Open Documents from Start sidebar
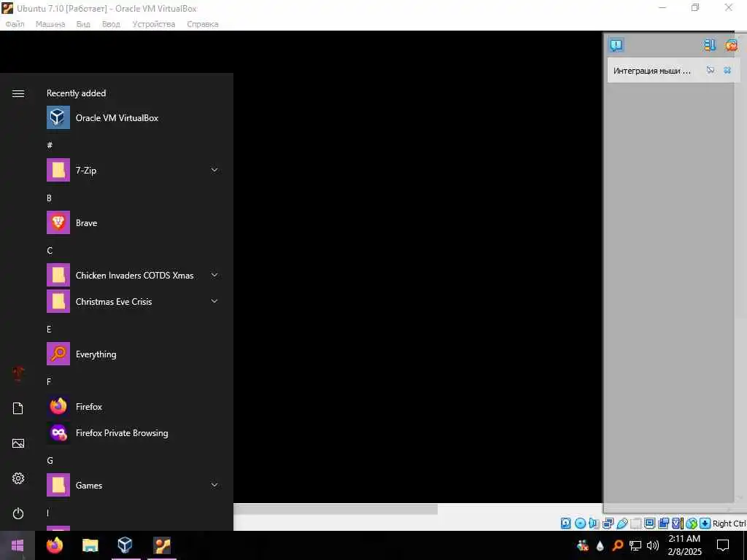The image size is (747, 560). tap(18, 408)
